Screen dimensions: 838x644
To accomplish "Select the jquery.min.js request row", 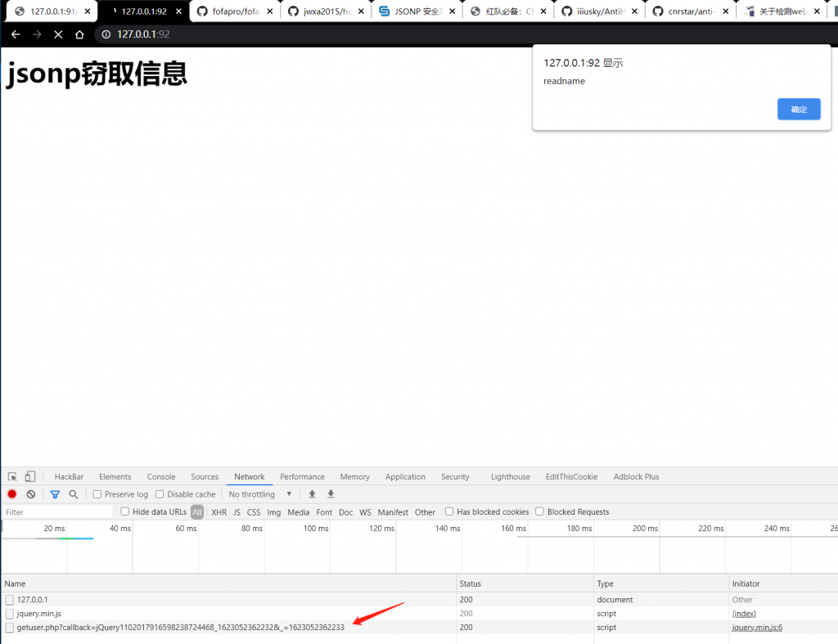I will click(x=419, y=614).
